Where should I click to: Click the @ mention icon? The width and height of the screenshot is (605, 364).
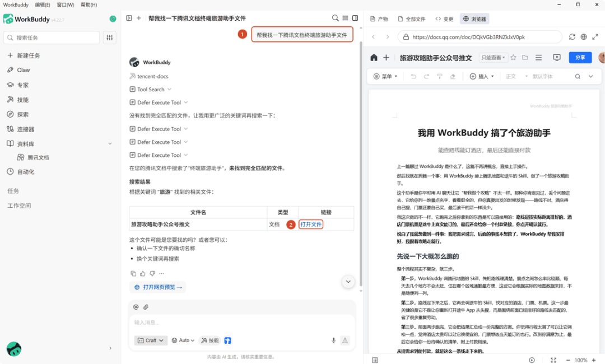(x=136, y=307)
